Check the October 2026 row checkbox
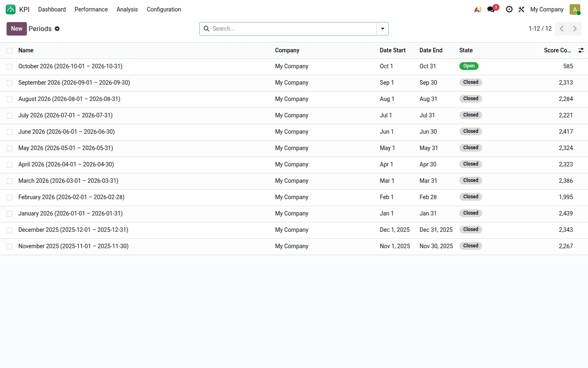588x368 pixels. coord(9,67)
